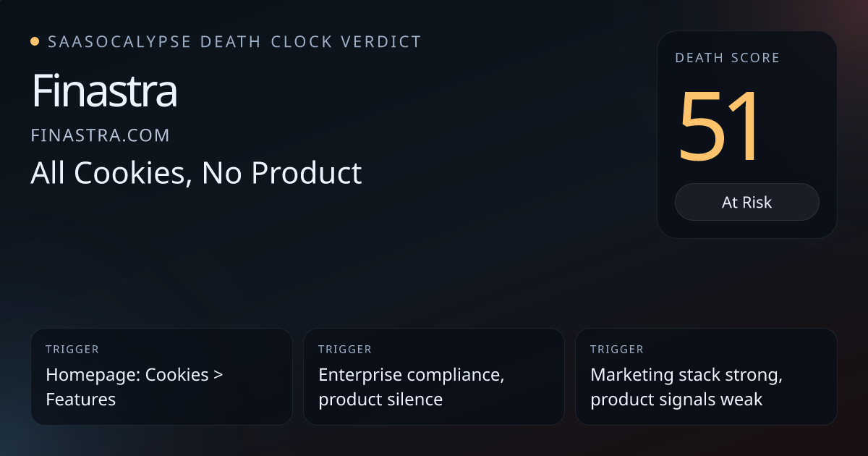The height and width of the screenshot is (456, 868).
Task: Click the orange dot before the verdict header
Action: [x=35, y=42]
